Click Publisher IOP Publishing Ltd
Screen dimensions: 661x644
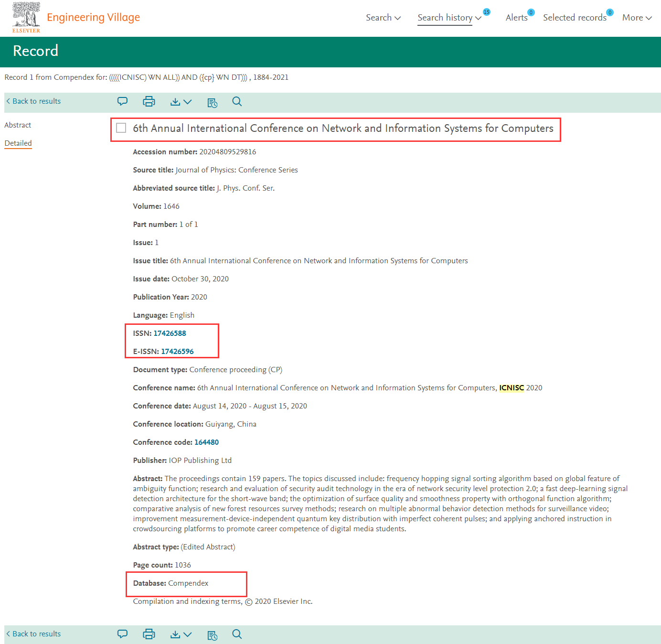pos(182,461)
